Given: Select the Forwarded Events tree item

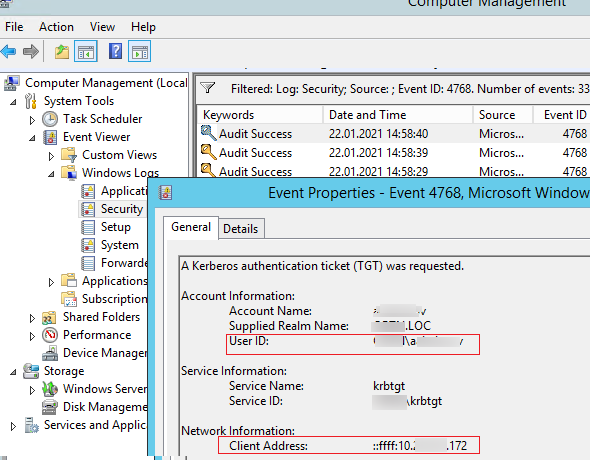Looking at the screenshot, I should pos(124,263).
